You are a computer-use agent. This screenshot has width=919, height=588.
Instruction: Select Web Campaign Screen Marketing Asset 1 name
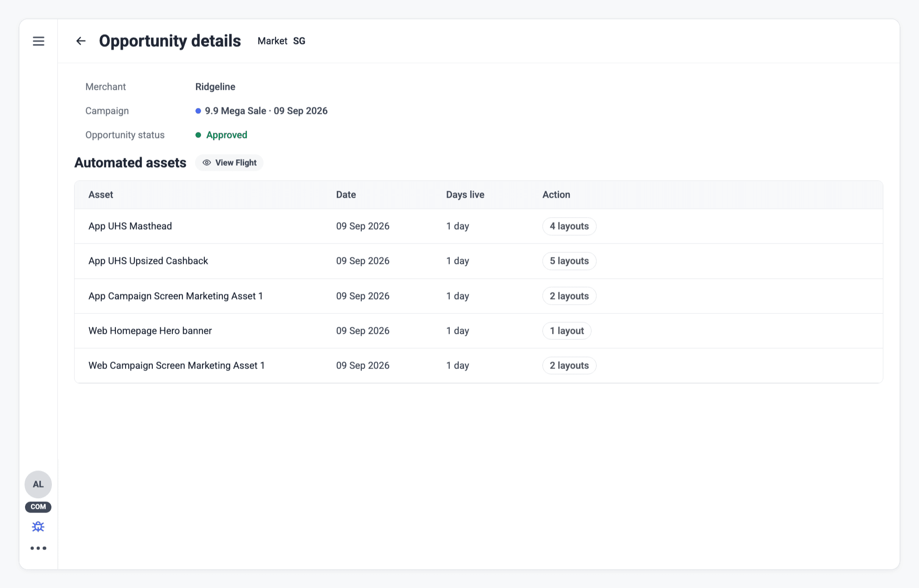click(176, 366)
